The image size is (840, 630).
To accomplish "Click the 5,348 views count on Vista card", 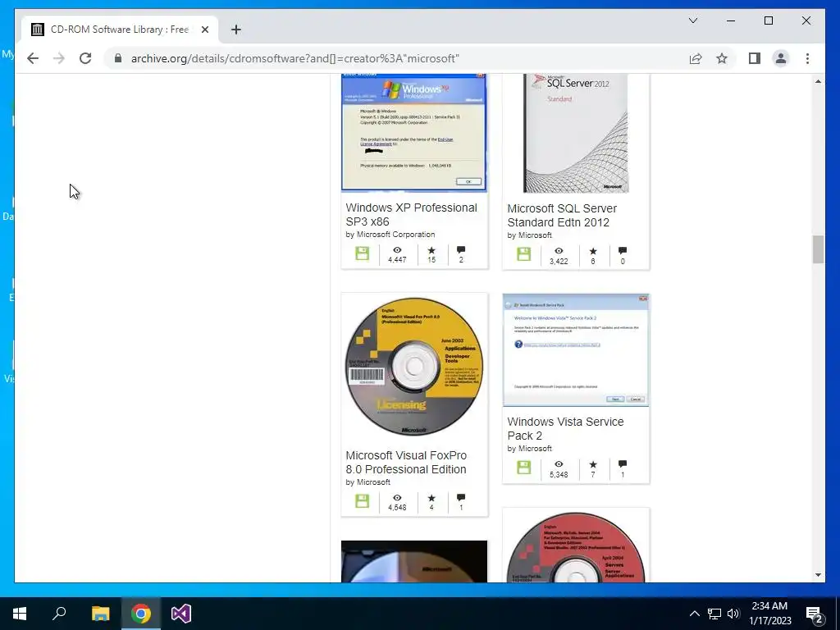I will [x=559, y=475].
